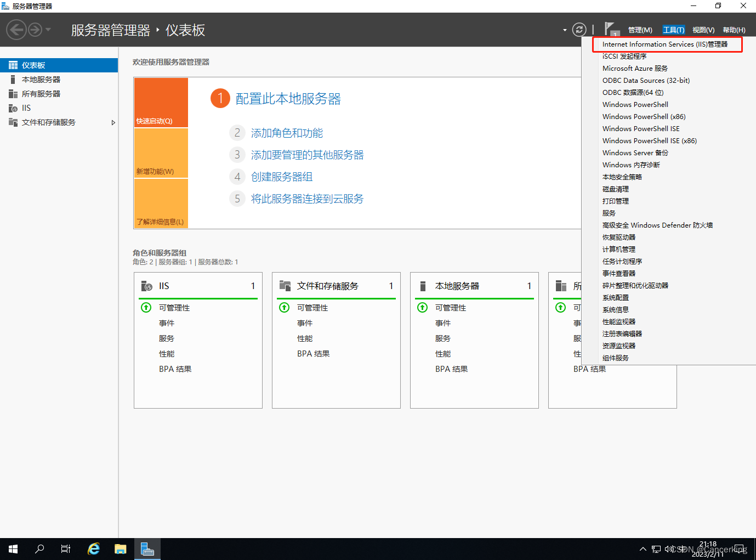The height and width of the screenshot is (560, 756).
Task: Open Internet Explorer from the taskbar
Action: [94, 549]
